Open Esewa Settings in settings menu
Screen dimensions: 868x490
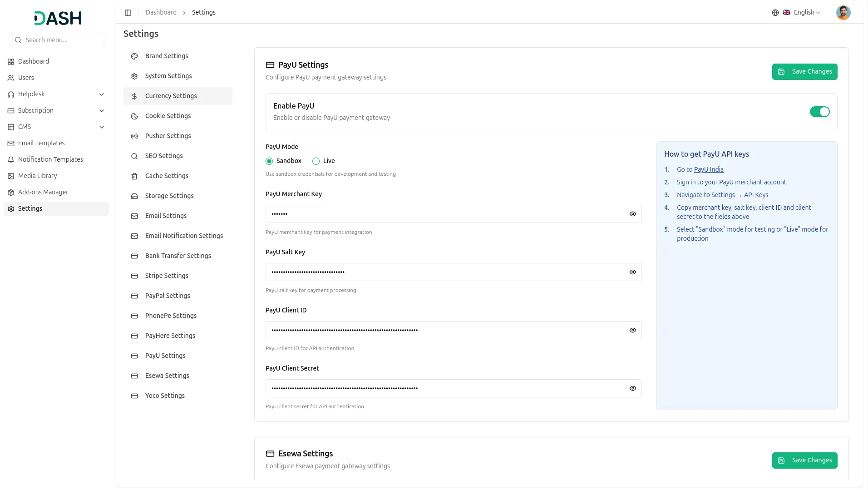tap(178, 376)
